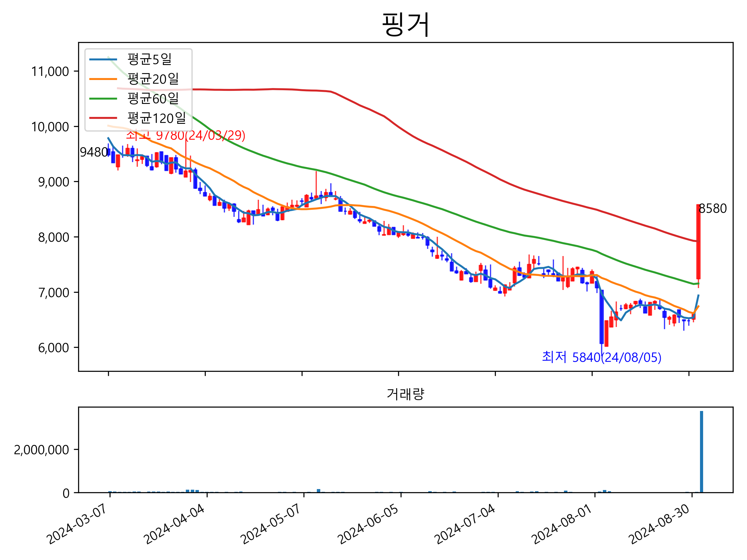Click the 11,000 y-axis tick label

pyautogui.click(x=50, y=72)
